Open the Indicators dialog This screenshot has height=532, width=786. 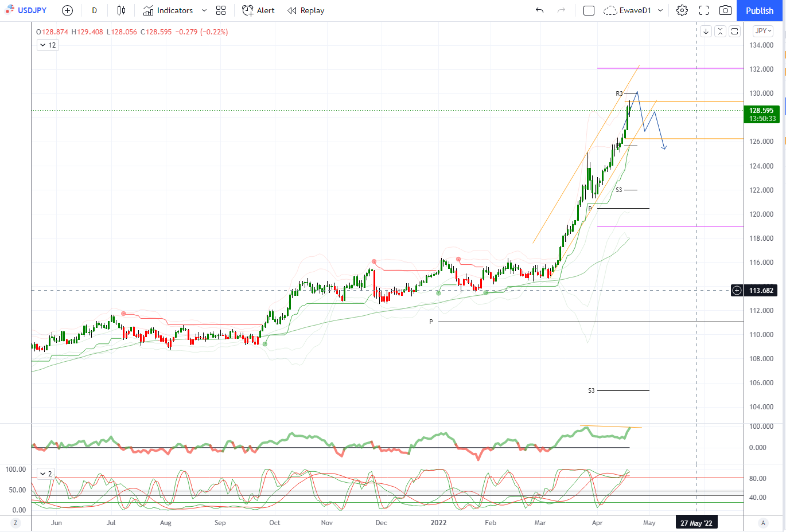click(168, 10)
